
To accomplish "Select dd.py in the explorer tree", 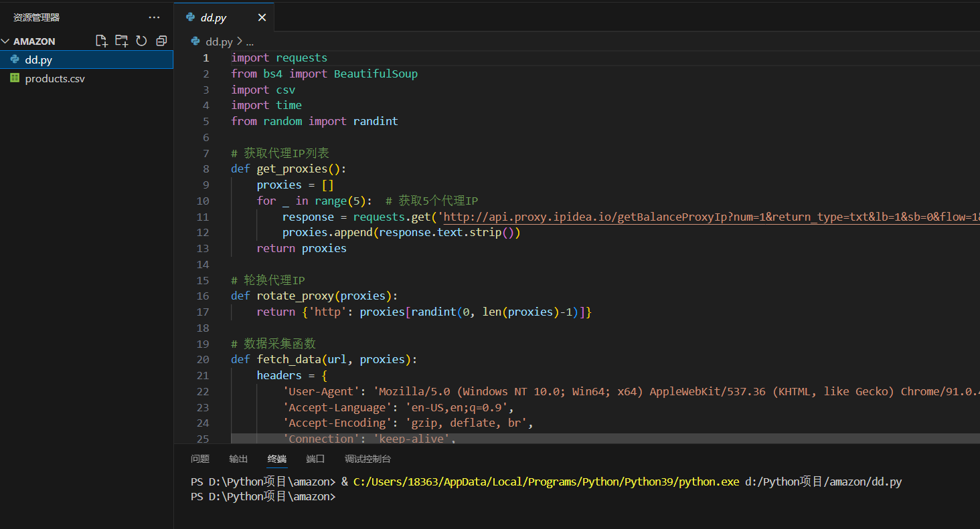I will click(87, 60).
